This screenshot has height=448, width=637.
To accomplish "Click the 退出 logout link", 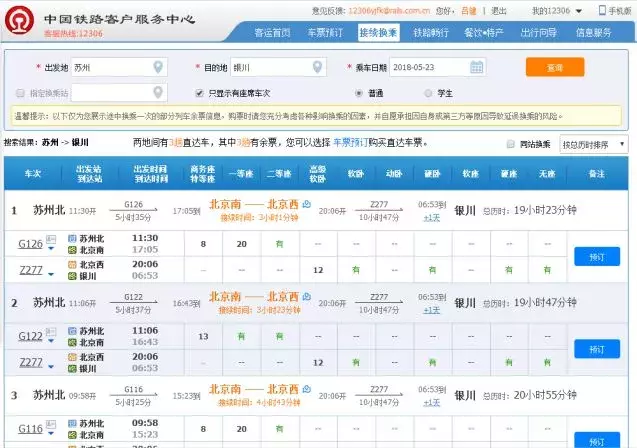I will [x=498, y=11].
